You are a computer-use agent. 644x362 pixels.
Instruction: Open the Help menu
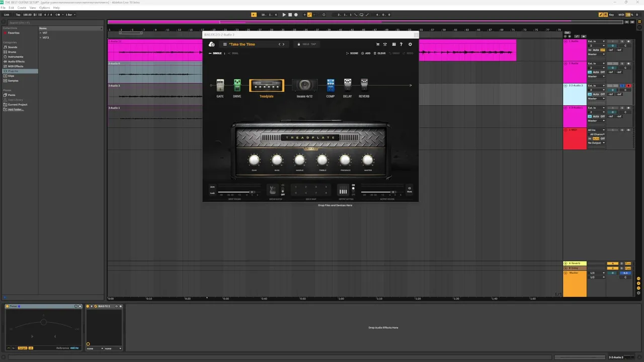(56, 8)
